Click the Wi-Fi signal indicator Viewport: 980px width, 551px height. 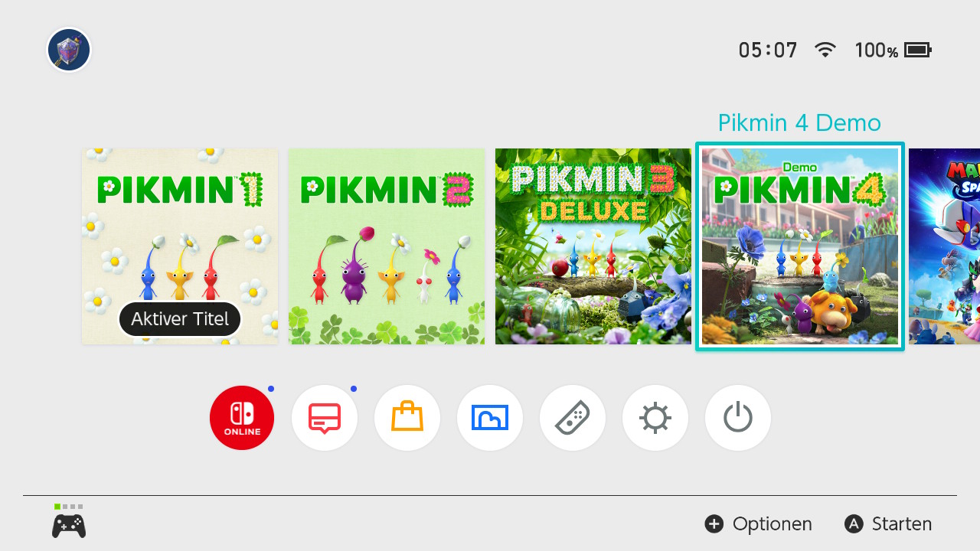825,51
